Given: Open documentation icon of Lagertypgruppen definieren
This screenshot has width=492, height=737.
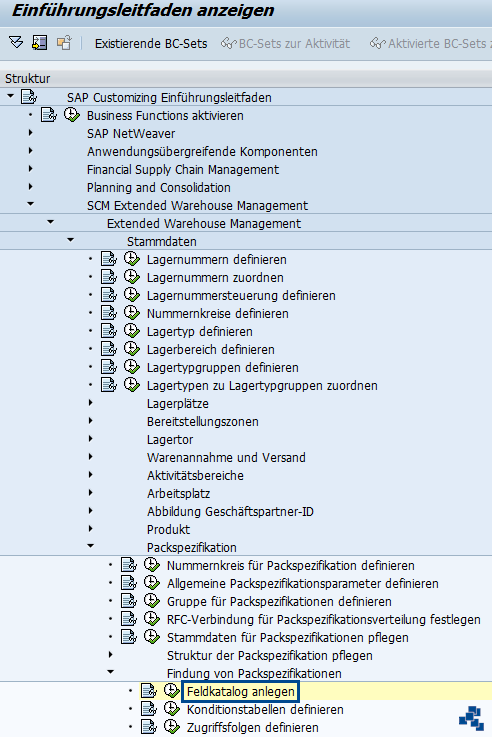Looking at the screenshot, I should (x=109, y=367).
